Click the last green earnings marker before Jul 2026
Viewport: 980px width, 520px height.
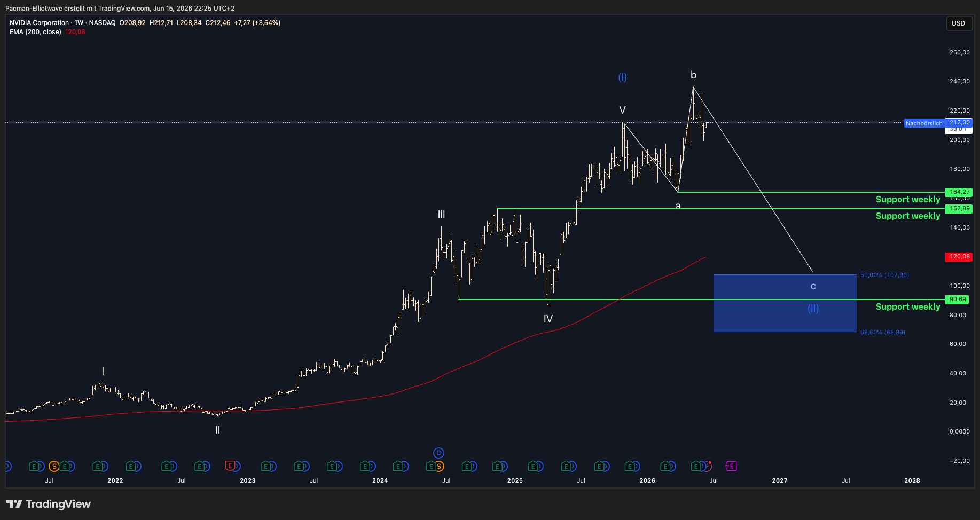(696, 466)
